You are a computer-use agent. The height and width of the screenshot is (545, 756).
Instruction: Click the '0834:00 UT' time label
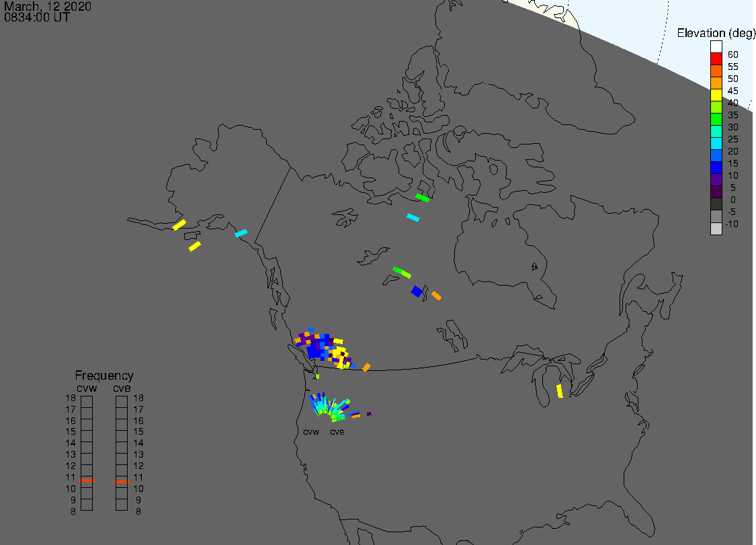[37, 17]
